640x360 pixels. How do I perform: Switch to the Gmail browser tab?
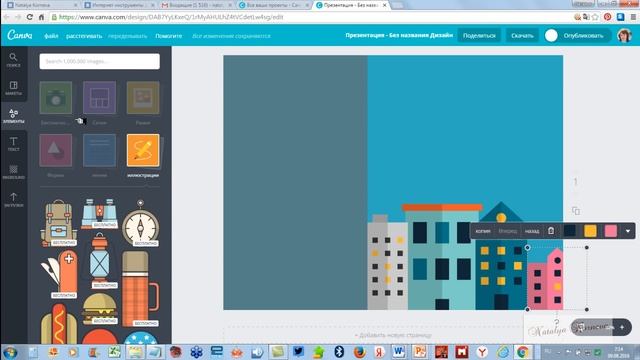pos(197,5)
